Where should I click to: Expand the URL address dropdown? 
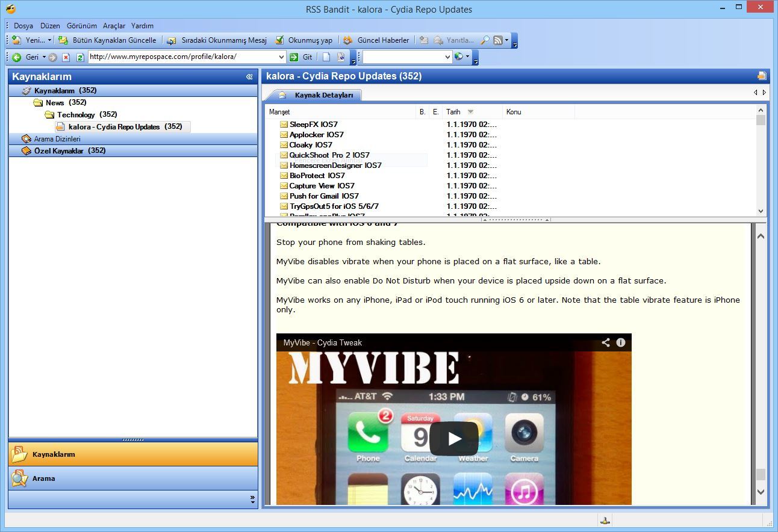[x=281, y=57]
